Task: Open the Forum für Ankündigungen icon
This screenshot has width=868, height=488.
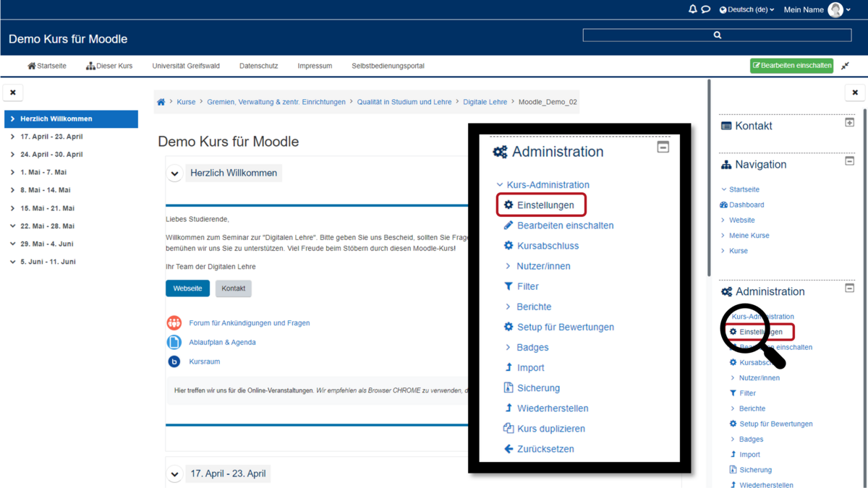Action: [174, 323]
